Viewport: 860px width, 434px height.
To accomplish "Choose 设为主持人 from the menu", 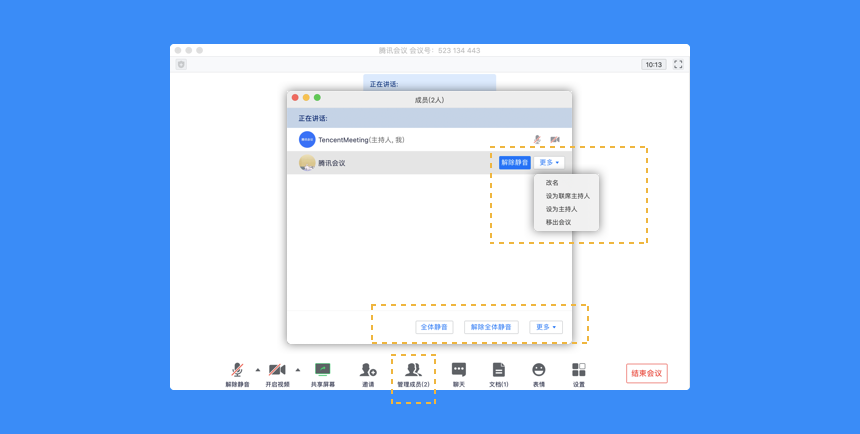I will point(561,209).
